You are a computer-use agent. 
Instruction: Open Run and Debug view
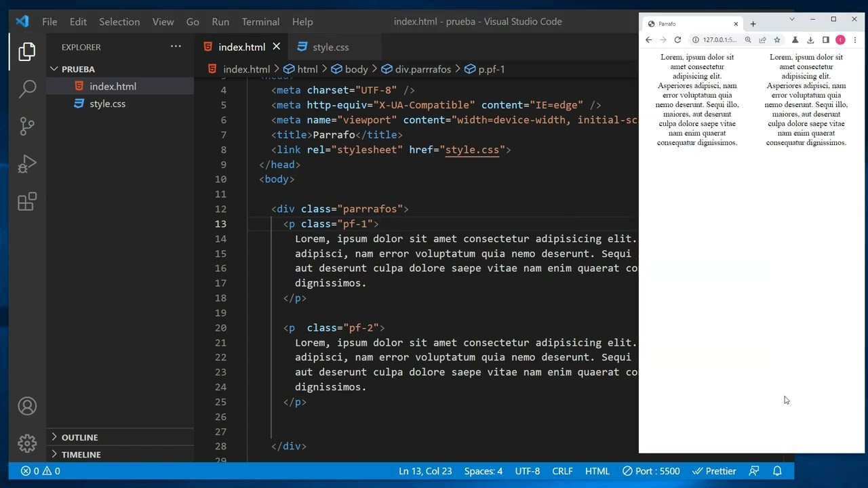(x=27, y=163)
